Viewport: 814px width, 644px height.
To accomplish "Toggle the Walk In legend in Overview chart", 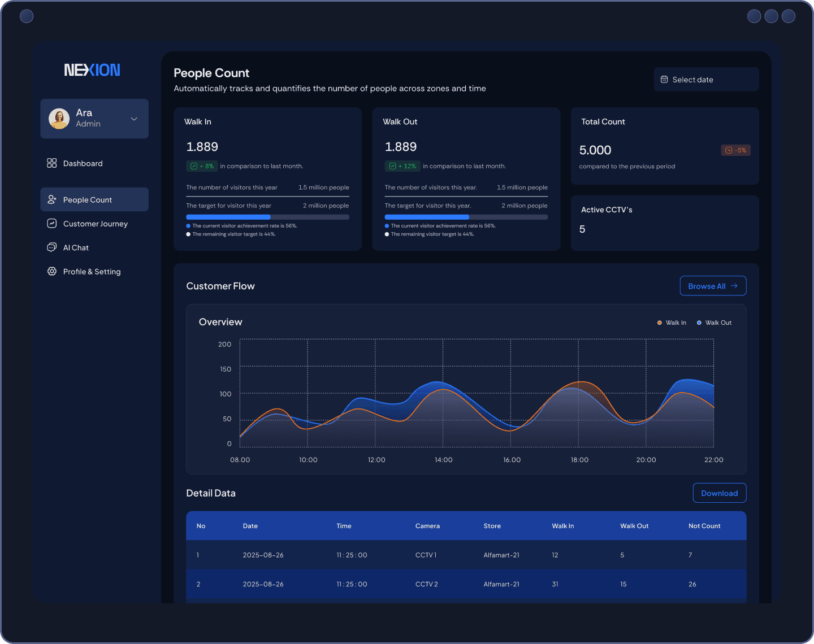I will pos(672,322).
